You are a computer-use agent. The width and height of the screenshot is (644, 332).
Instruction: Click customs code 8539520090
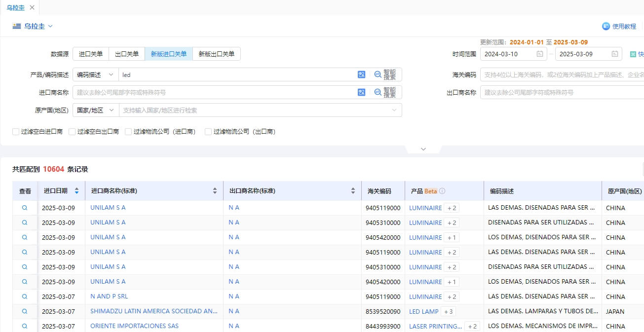point(383,311)
